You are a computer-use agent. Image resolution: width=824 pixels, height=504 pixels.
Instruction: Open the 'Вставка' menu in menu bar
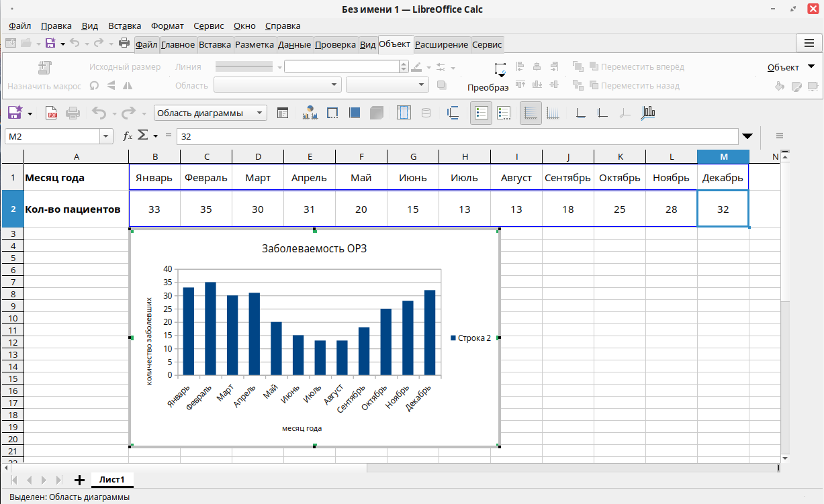point(125,26)
